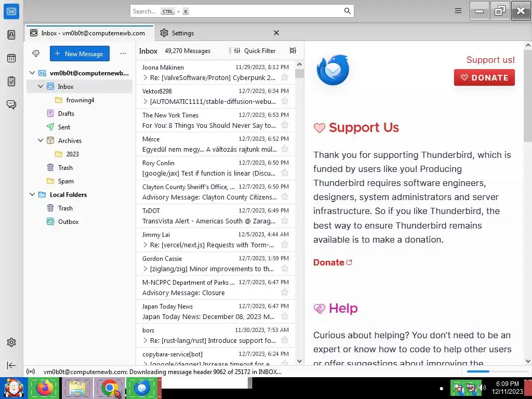The width and height of the screenshot is (532, 399).
Task: Open the M-NCPPC Advisory Message: Closure
Action: (x=216, y=287)
